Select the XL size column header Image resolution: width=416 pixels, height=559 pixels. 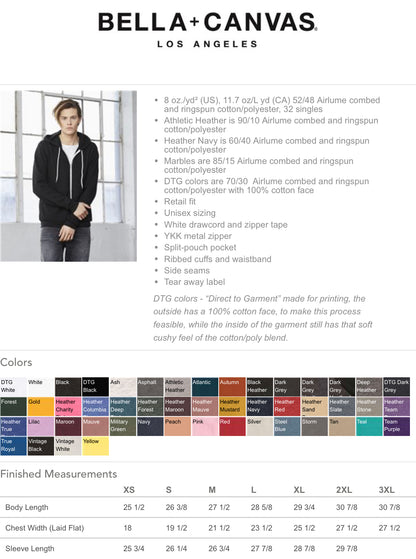pyautogui.click(x=299, y=490)
